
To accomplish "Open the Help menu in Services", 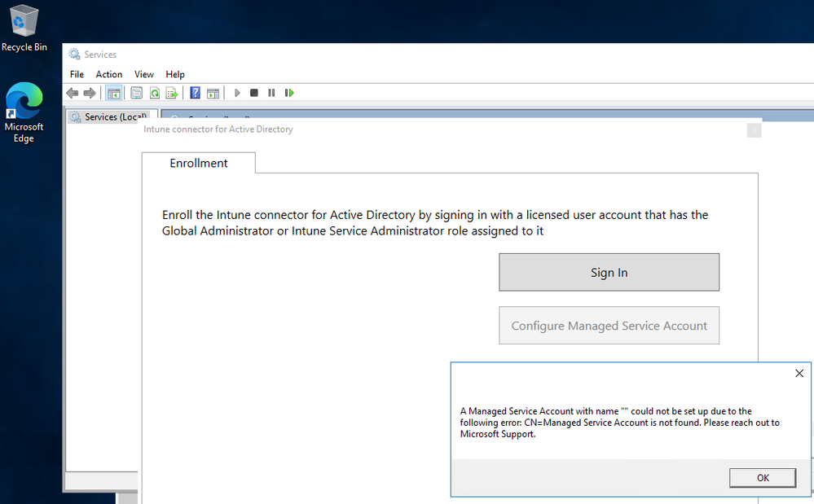I will click(x=175, y=74).
